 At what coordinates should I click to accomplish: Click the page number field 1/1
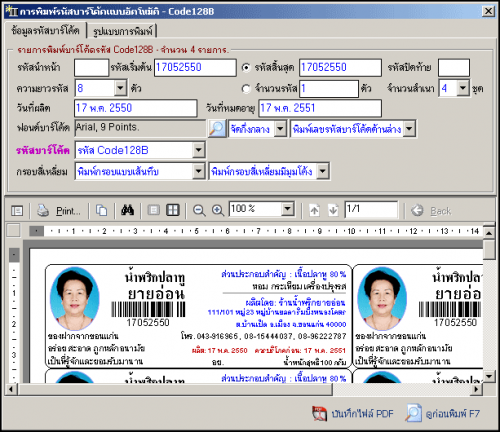371,209
